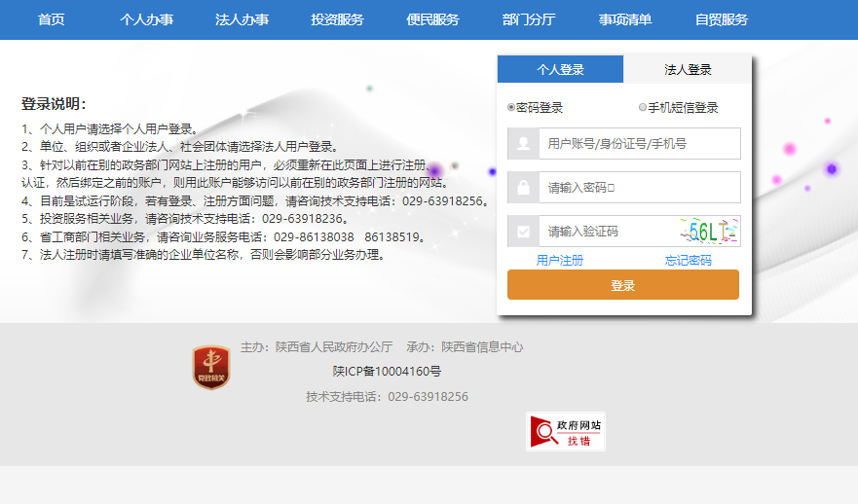The image size is (858, 504).
Task: Select the 密码登录 radio button
Action: (x=511, y=108)
